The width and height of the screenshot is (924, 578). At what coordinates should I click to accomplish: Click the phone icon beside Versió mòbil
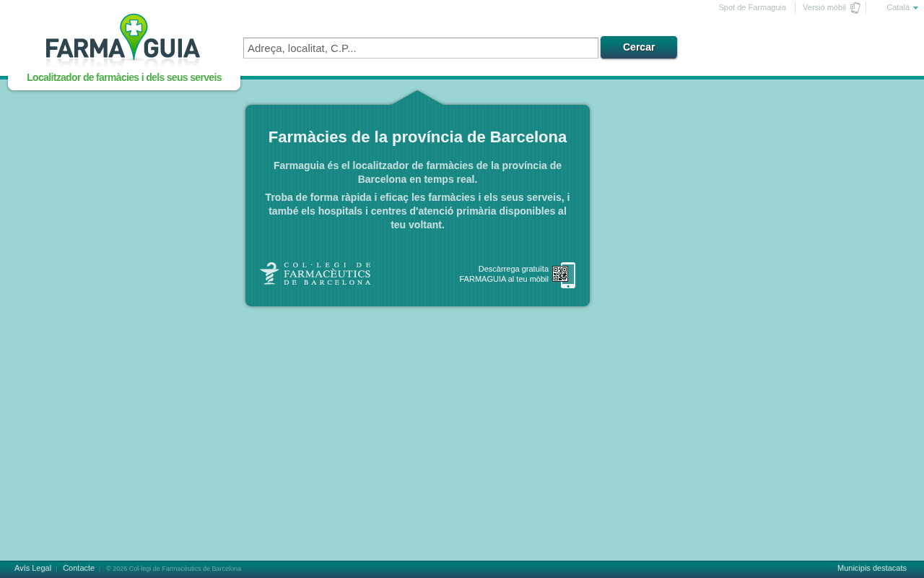(x=855, y=8)
